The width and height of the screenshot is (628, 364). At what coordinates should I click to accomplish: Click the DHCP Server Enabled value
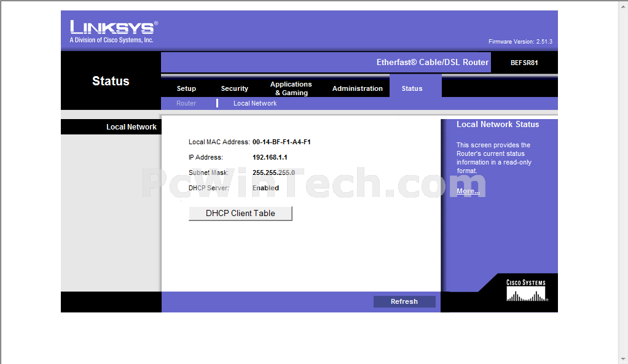265,188
